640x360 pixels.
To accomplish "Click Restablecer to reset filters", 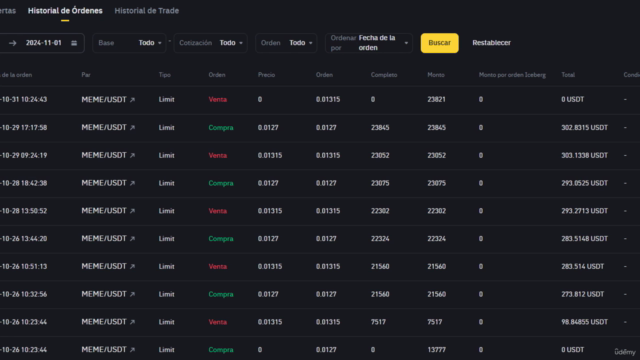I will [491, 43].
